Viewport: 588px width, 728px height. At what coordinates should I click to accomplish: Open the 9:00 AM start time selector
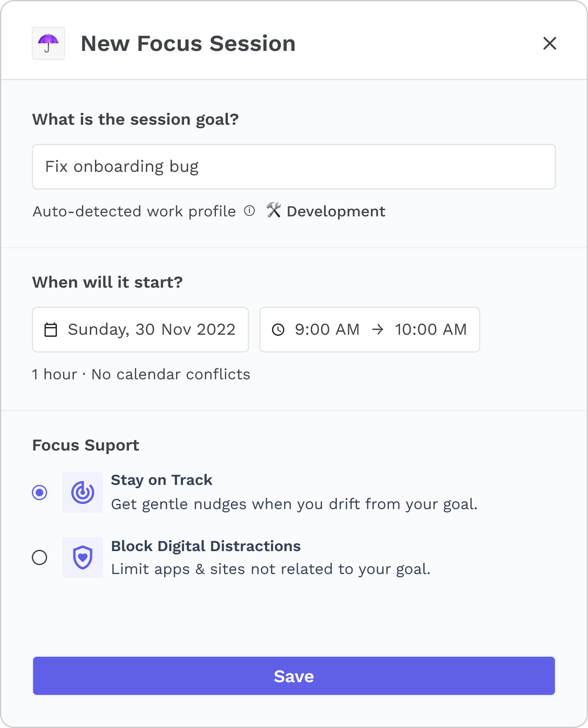[327, 330]
